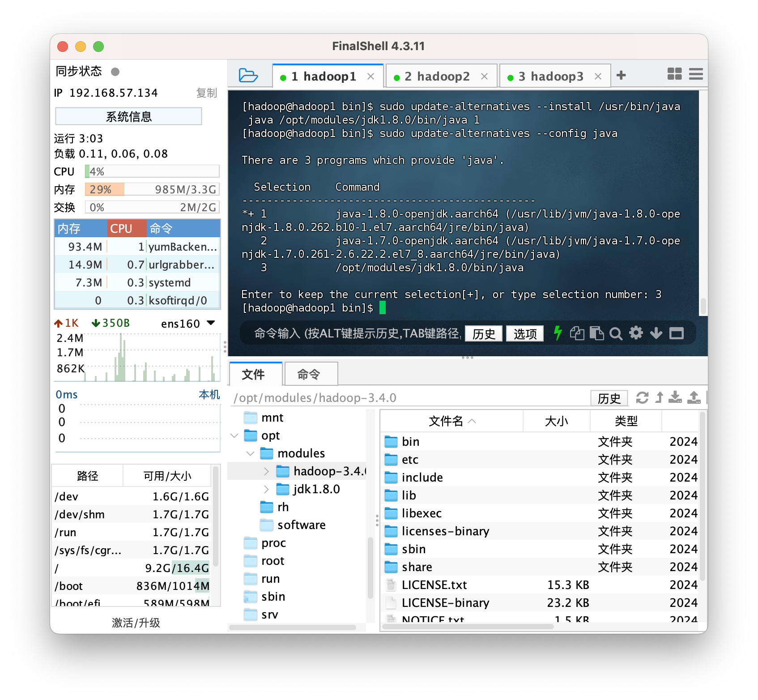The height and width of the screenshot is (700, 758).
Task: Click the 选项 button
Action: click(x=525, y=333)
